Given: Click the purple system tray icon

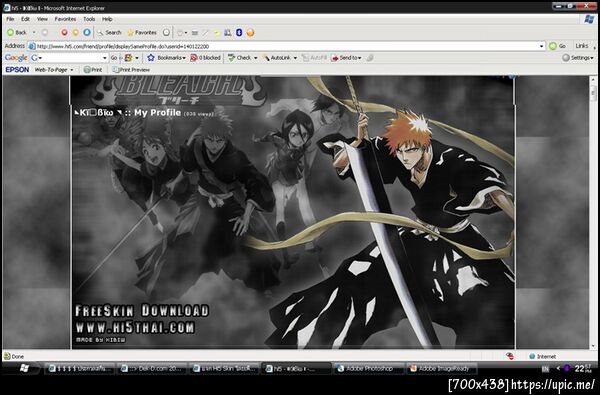Looking at the screenshot, I should coord(567,369).
